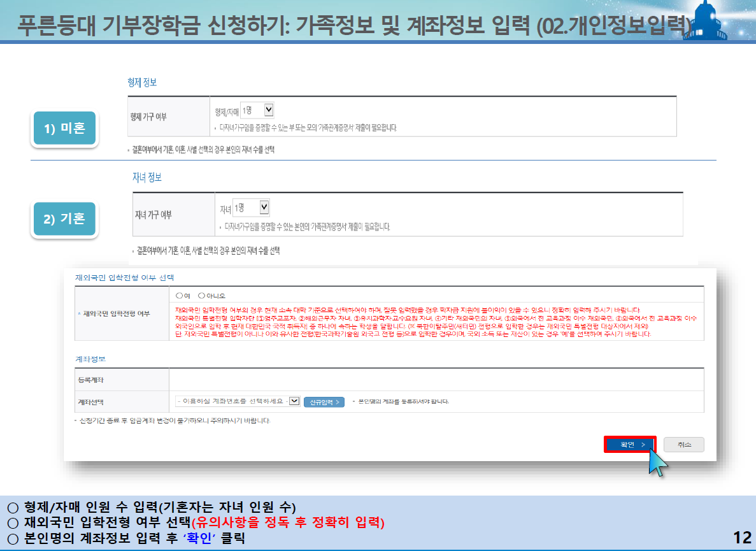Click the '1) 미혼' blue badge
Screen dimensions: 756x551
(x=64, y=128)
